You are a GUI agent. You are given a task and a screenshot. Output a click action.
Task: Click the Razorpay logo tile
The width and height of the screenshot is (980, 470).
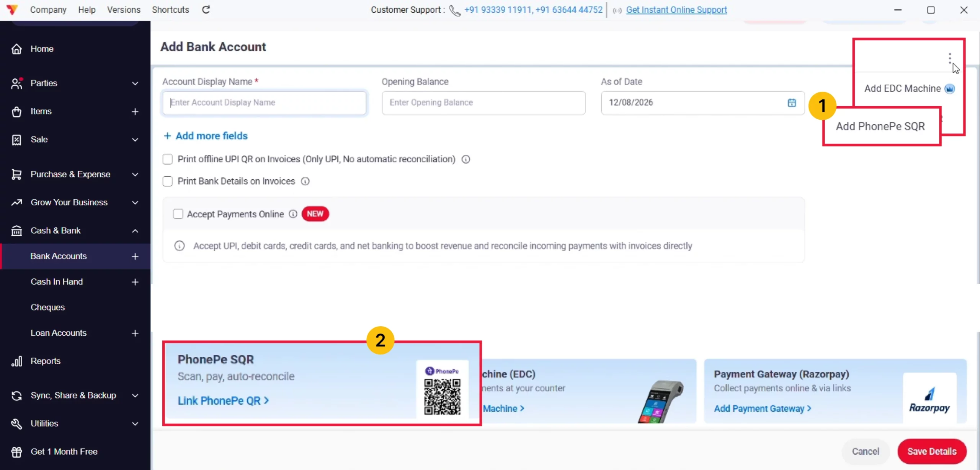(x=929, y=398)
